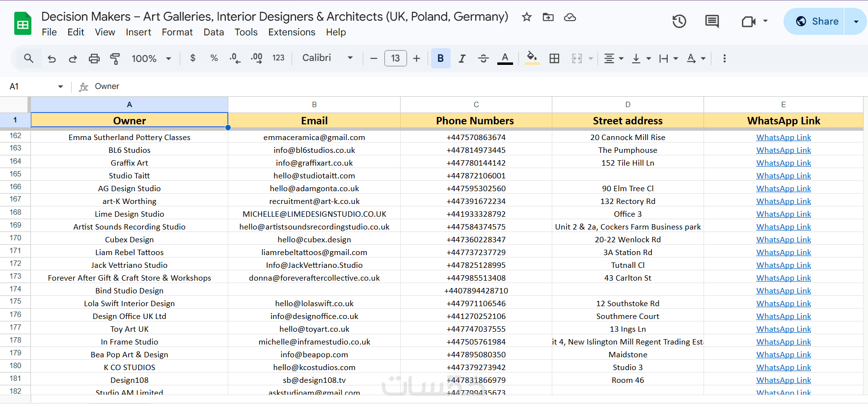868x404 pixels.
Task: Click the font size input field
Action: (395, 58)
